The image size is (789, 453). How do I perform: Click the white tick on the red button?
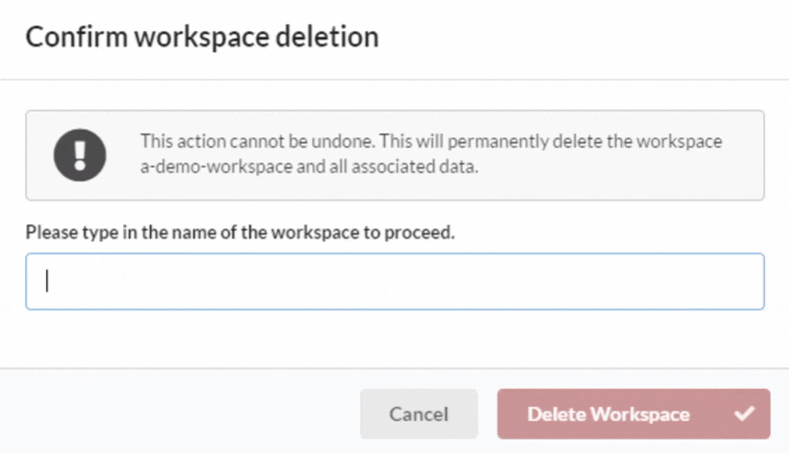tap(744, 414)
